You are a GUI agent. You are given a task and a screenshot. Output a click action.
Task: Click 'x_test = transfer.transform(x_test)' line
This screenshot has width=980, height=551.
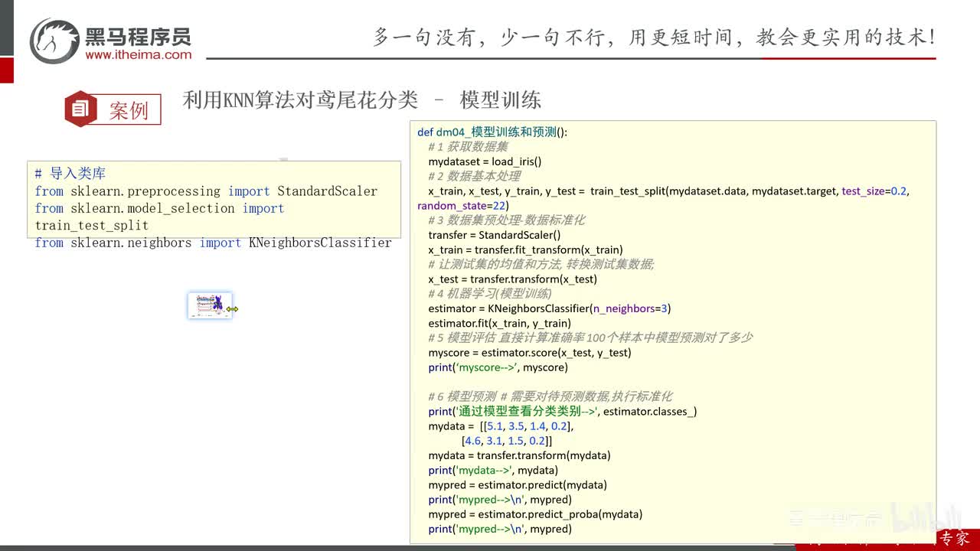[512, 279]
